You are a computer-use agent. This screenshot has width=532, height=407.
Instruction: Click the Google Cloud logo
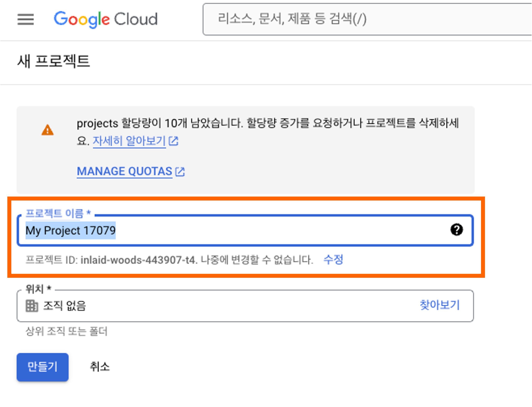[x=106, y=19]
